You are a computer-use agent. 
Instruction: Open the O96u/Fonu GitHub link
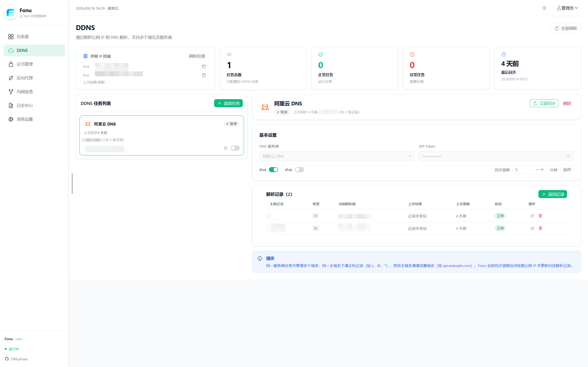pyautogui.click(x=16, y=359)
